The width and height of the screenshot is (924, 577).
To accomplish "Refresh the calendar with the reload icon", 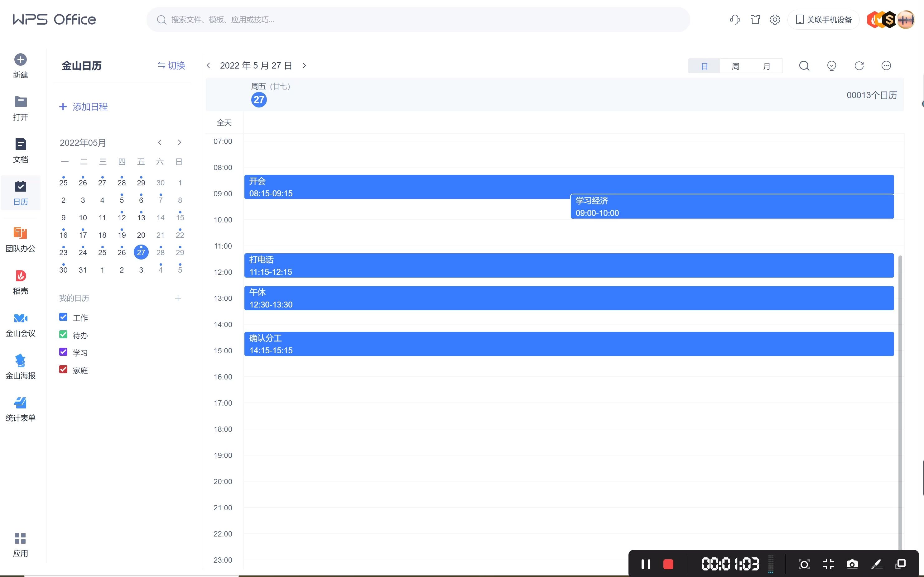I will [859, 66].
